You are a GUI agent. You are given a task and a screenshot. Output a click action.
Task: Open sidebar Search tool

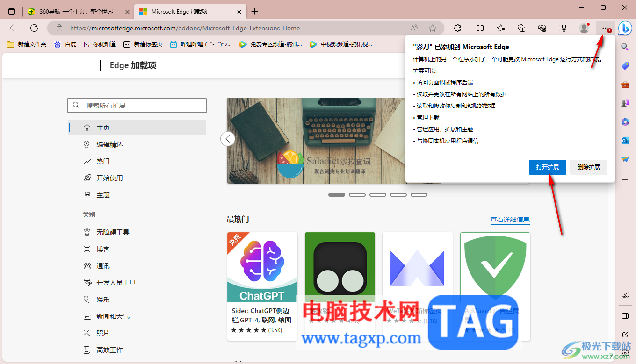point(625,47)
